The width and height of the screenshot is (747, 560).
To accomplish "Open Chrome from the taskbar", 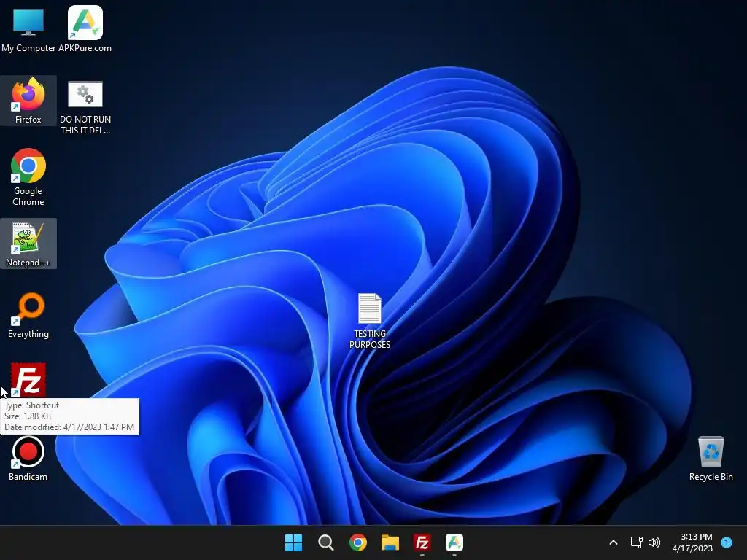I will [x=357, y=542].
